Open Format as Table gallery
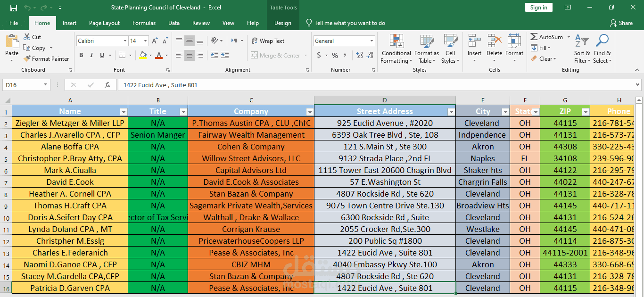Screen dimensions: 644x297 pos(427,49)
